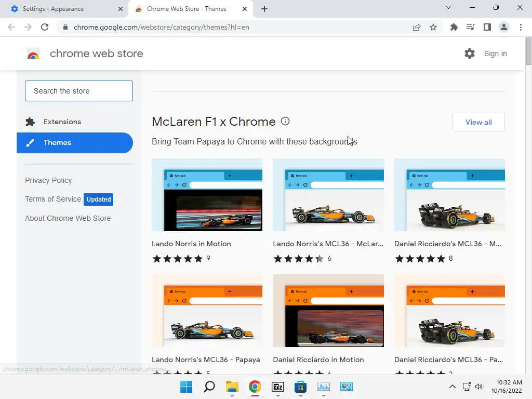532x399 pixels.
Task: Open the Extensions puzzle icon in the toolbar
Action: [x=454, y=27]
